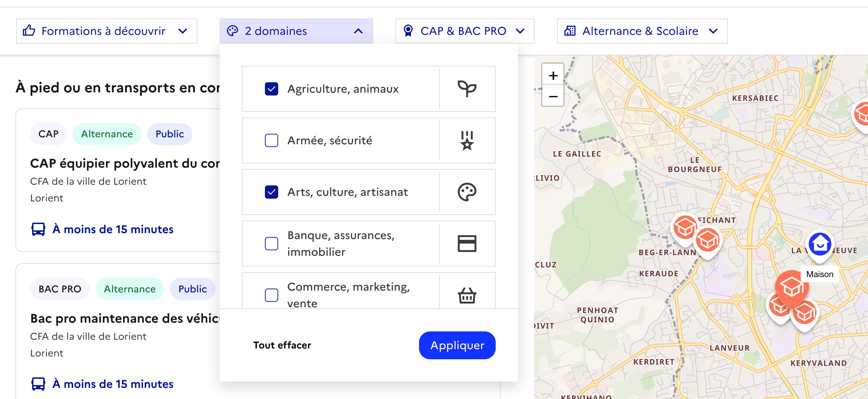Expand the CAP & BAC PRO dropdown
This screenshot has width=868, height=399.
464,31
